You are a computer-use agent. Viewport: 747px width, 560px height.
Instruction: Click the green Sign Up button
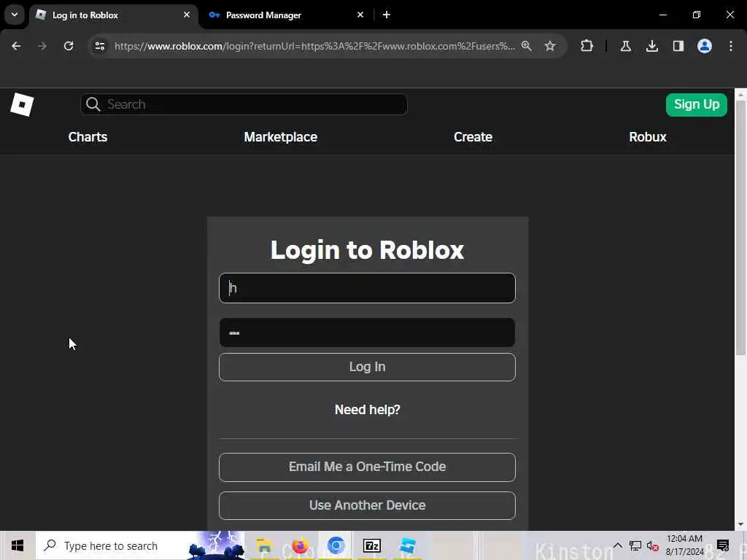[x=697, y=105]
